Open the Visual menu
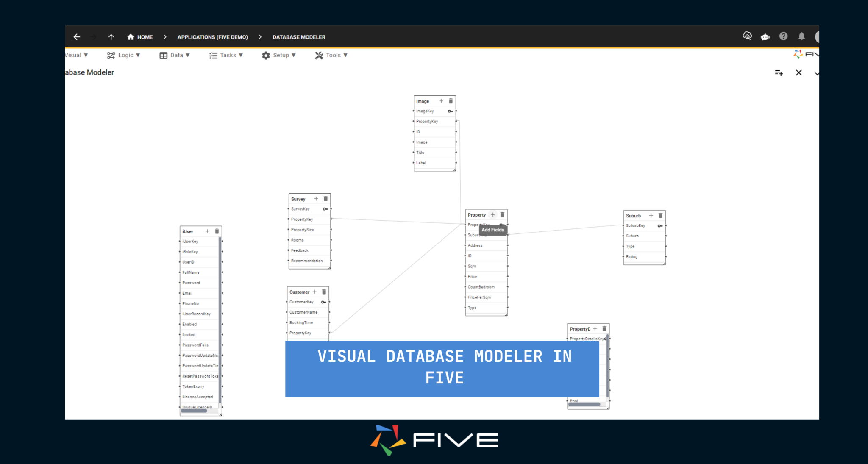 [77, 55]
